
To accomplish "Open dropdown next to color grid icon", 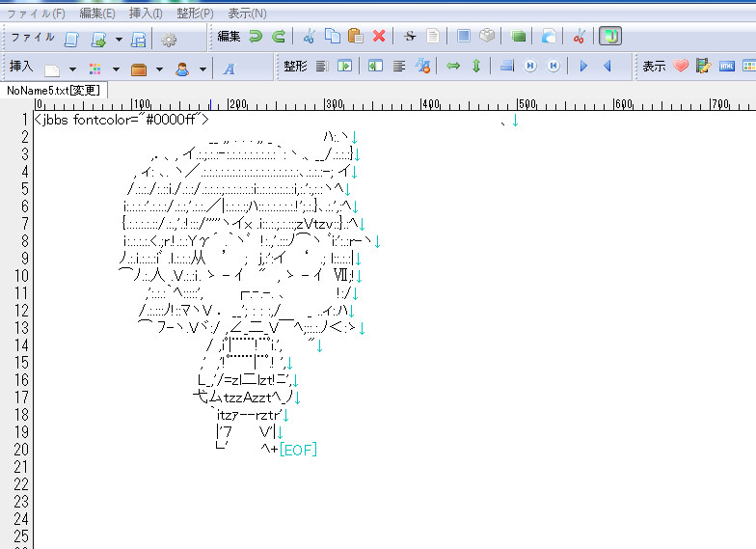I will 116,69.
